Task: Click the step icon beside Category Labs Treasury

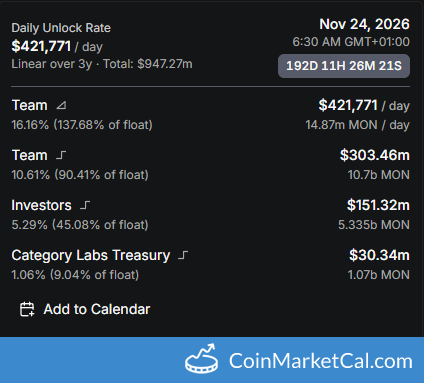Action: coord(183,255)
